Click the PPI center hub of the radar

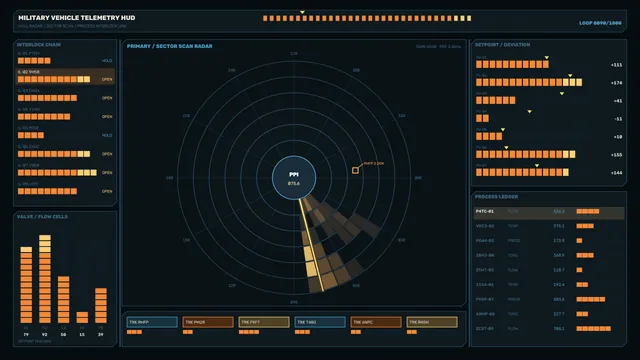(x=294, y=178)
